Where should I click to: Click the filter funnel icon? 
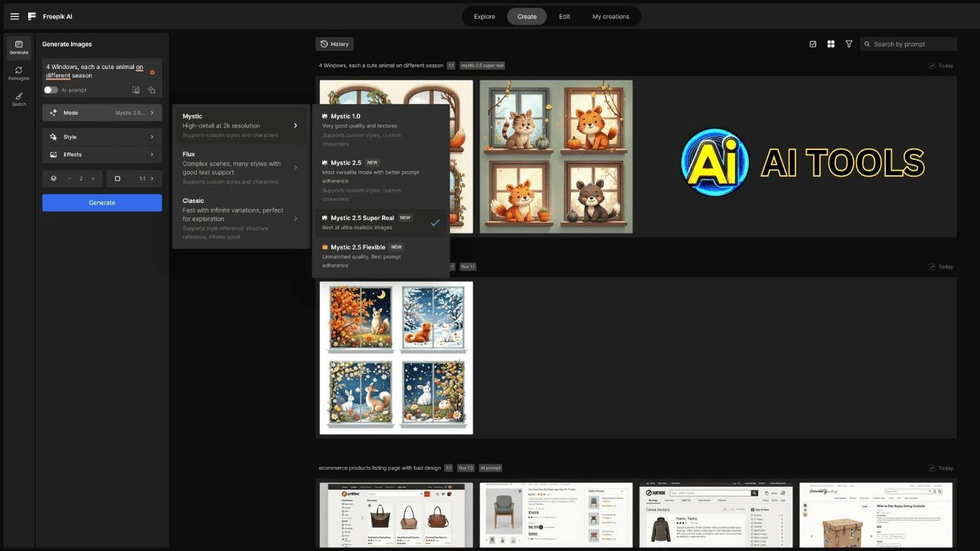(848, 44)
